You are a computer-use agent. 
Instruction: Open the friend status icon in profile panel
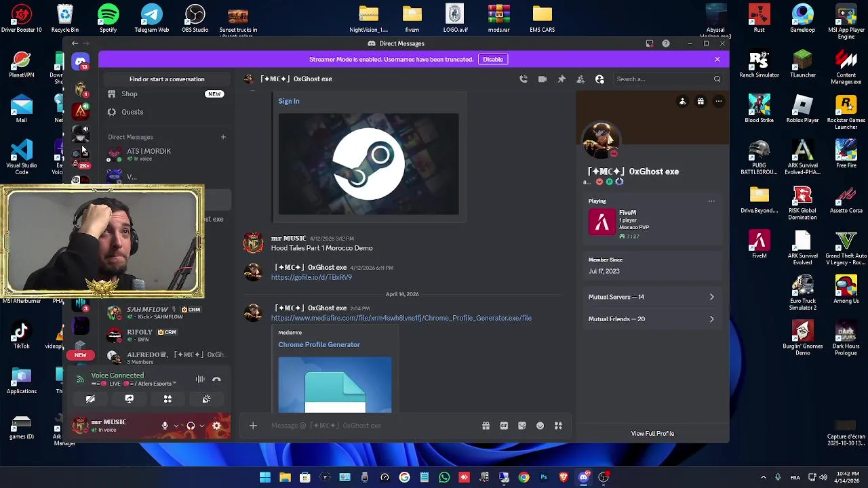(683, 102)
